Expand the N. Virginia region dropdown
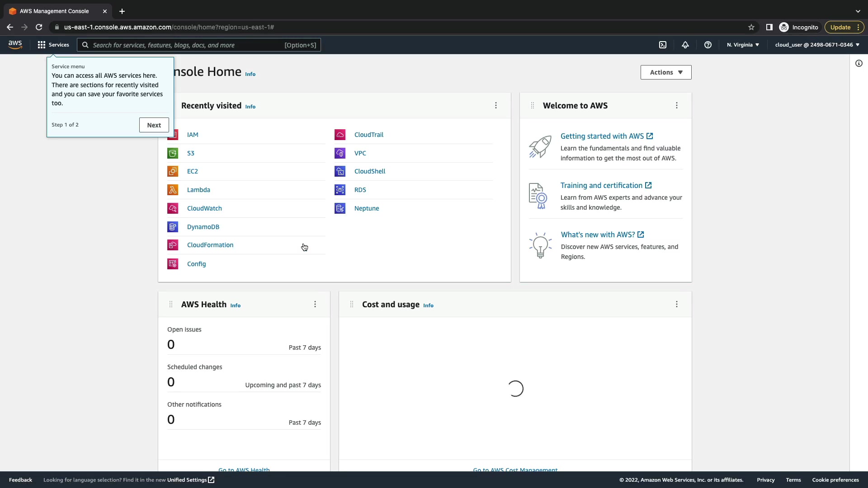The width and height of the screenshot is (868, 488). click(x=743, y=45)
